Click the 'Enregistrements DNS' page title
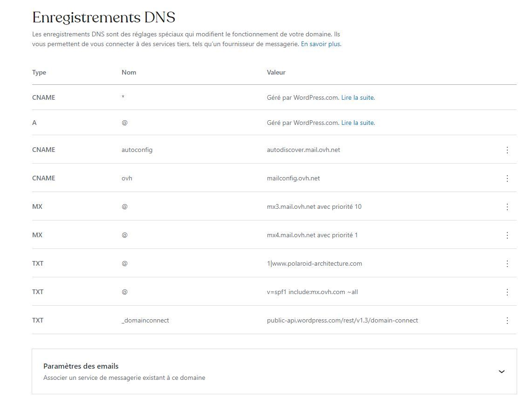 103,17
